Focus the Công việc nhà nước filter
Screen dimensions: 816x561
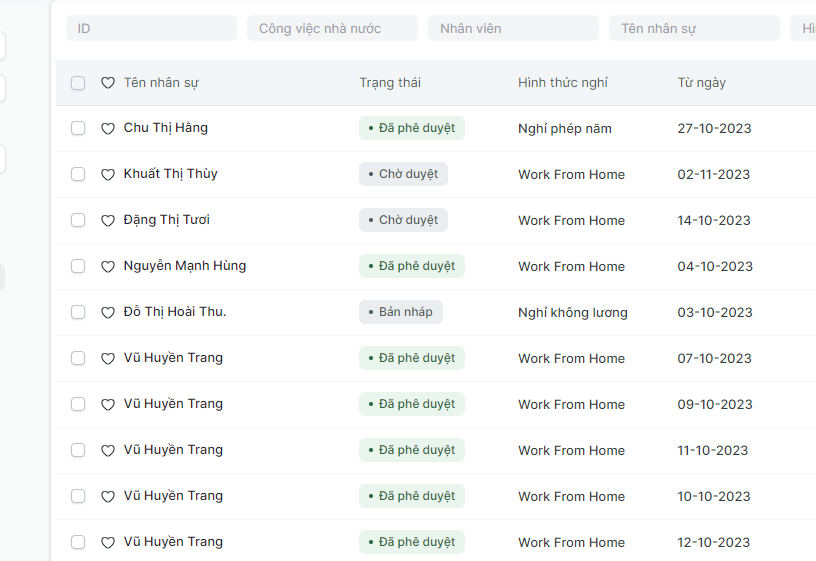point(332,29)
